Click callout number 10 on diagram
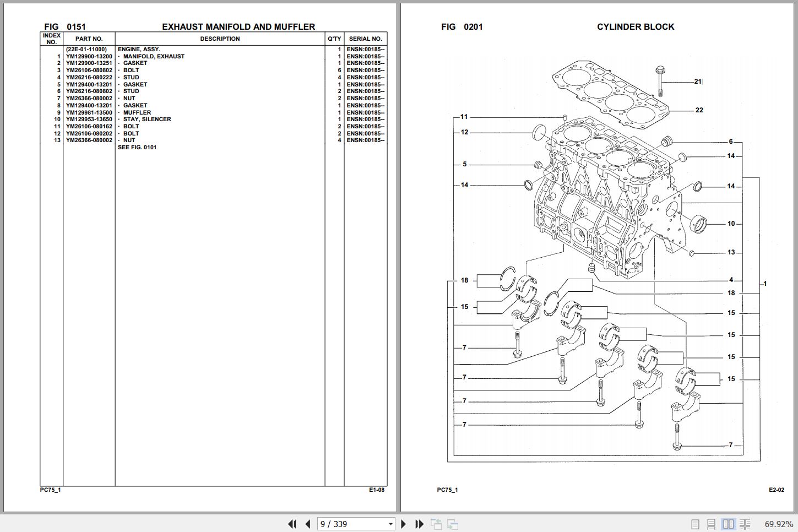 point(731,224)
